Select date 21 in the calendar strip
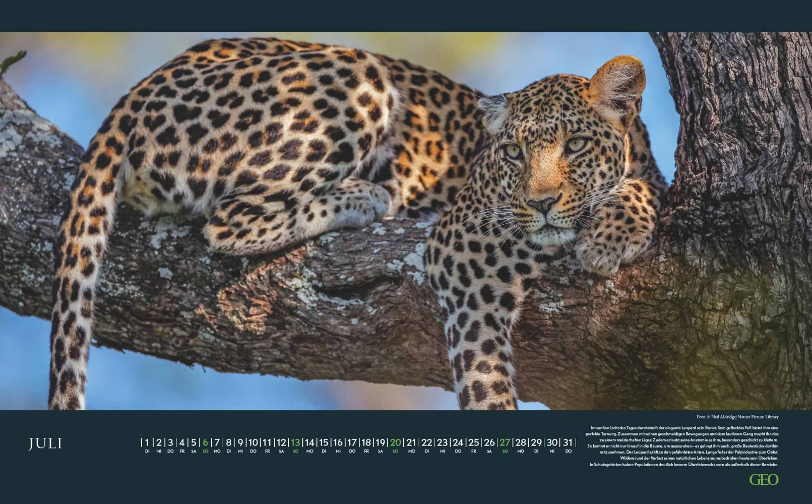 click(411, 443)
